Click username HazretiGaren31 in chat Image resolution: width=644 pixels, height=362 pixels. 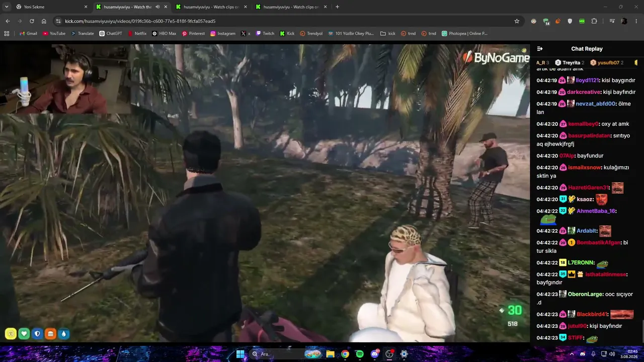coord(588,188)
